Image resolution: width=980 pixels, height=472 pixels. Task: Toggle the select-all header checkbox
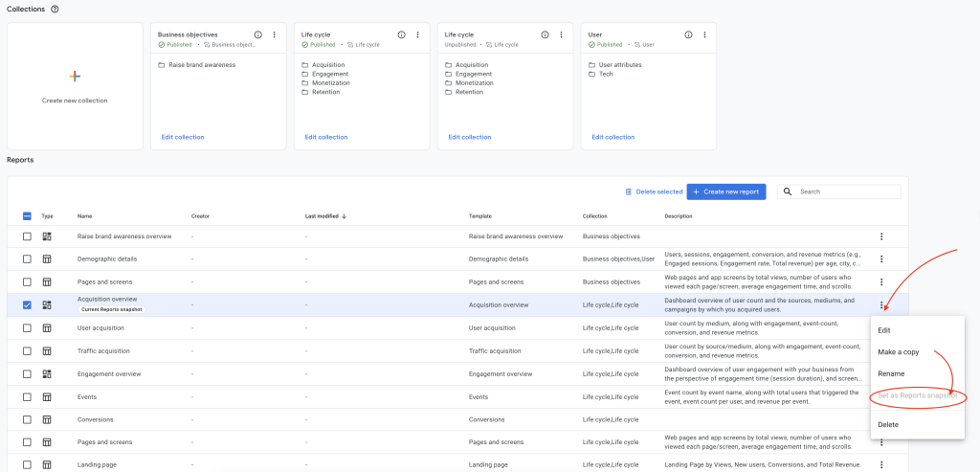[27, 216]
